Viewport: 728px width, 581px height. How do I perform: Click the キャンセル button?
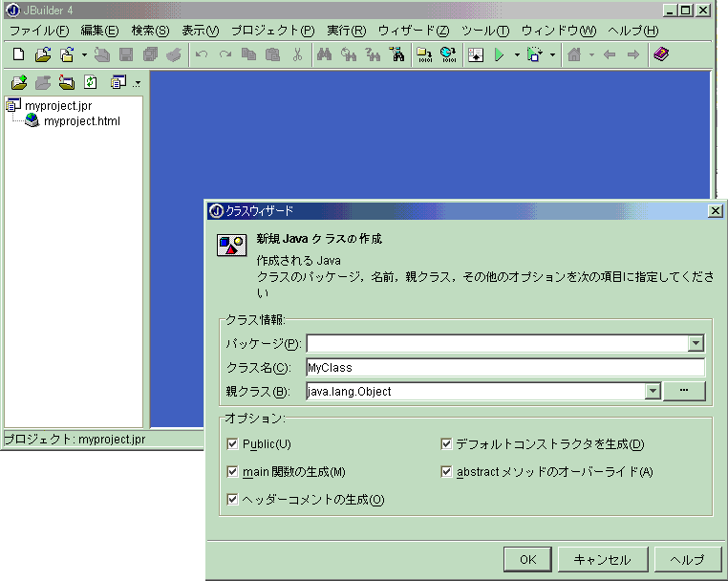pyautogui.click(x=602, y=559)
